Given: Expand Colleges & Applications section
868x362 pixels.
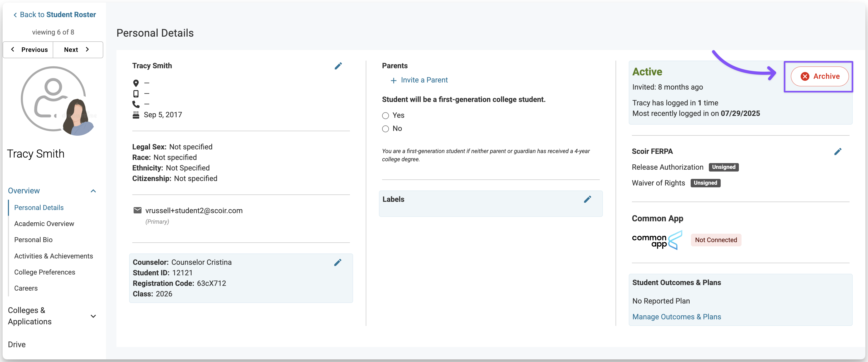Looking at the screenshot, I should pos(93,316).
